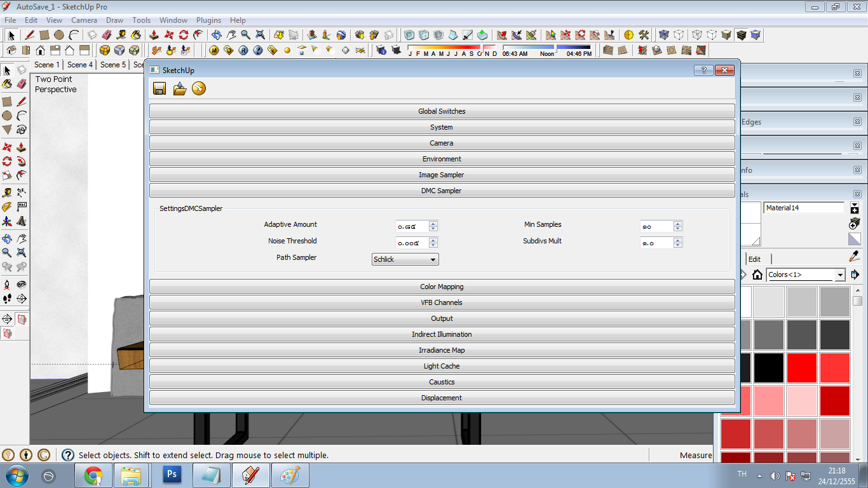Image resolution: width=868 pixels, height=488 pixels.
Task: Open the Path Sampler dropdown
Action: pos(405,259)
